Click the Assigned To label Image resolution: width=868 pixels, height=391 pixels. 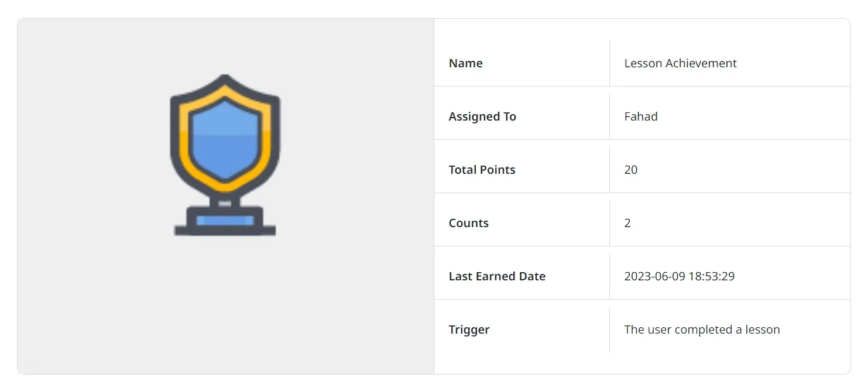coord(482,116)
